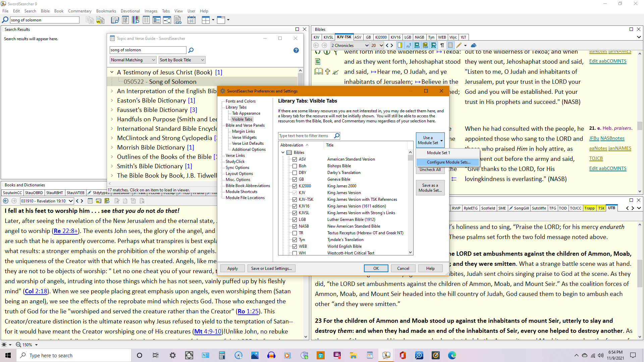Click the parallel columns icon in Bibles toolbar
Screen dimensions: 644x362
(450, 45)
